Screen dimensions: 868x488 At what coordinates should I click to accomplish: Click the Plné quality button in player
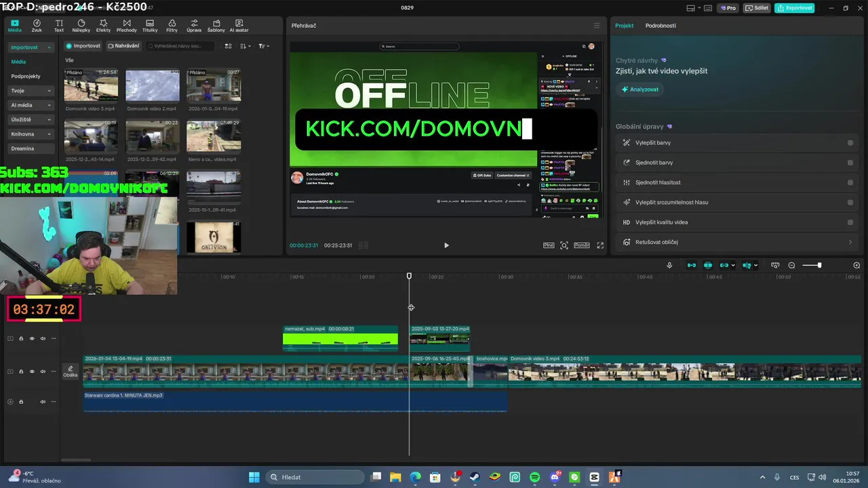coord(549,245)
